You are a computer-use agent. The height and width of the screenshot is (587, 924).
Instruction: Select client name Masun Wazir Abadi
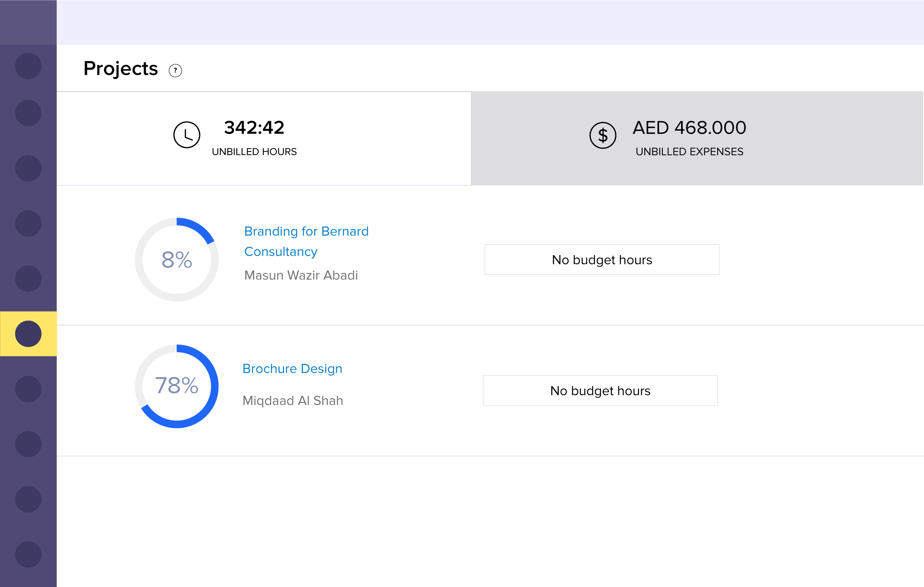pyautogui.click(x=301, y=275)
